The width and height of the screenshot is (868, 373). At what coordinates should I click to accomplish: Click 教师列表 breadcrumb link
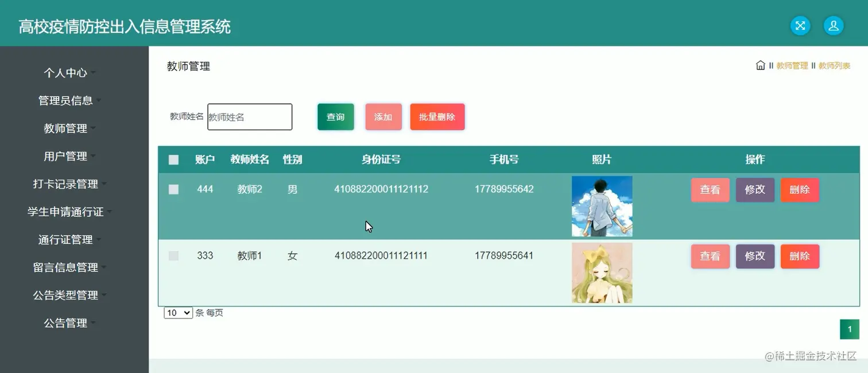834,66
